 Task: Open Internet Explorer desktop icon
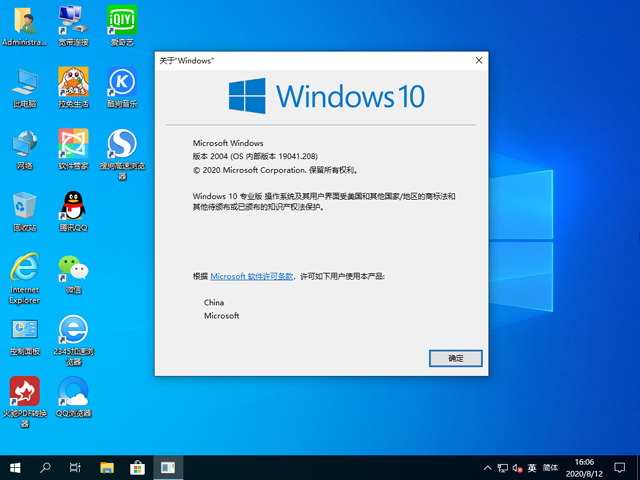(24, 278)
